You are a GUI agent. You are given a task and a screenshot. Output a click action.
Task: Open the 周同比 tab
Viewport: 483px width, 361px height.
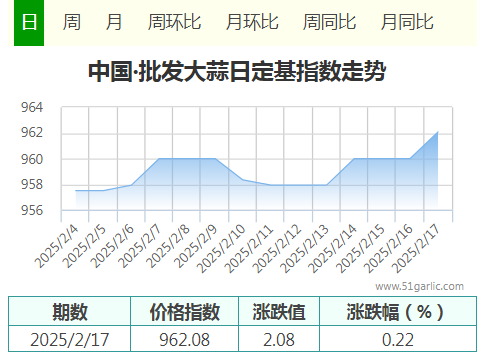[x=329, y=23]
